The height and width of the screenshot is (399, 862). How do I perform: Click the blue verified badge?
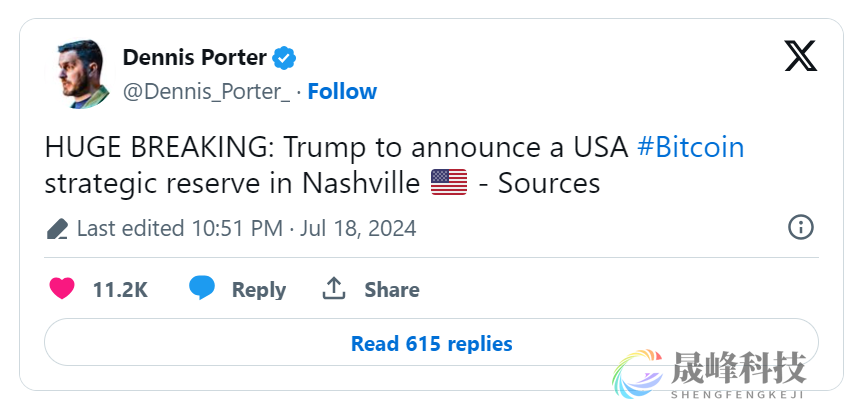284,58
